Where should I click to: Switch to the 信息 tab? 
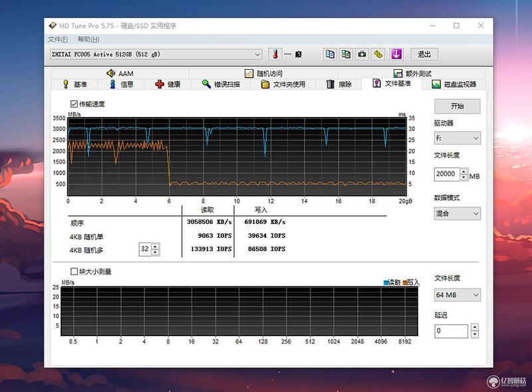(x=122, y=84)
